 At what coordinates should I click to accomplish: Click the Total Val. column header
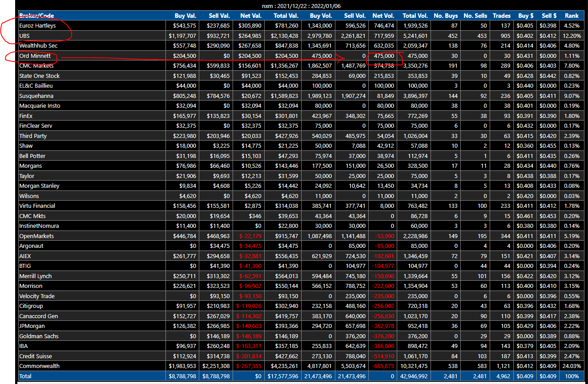click(286, 16)
